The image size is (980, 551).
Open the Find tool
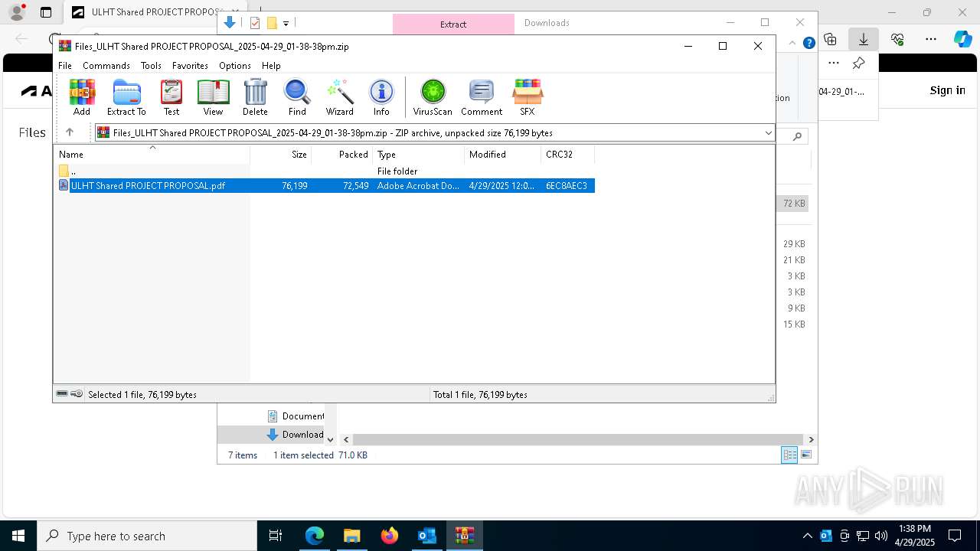point(297,97)
